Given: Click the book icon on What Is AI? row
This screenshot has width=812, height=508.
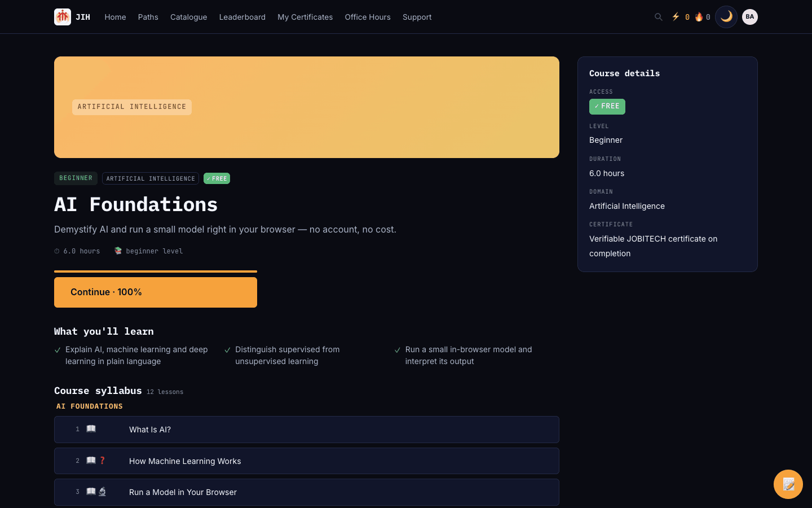Looking at the screenshot, I should (x=91, y=429).
